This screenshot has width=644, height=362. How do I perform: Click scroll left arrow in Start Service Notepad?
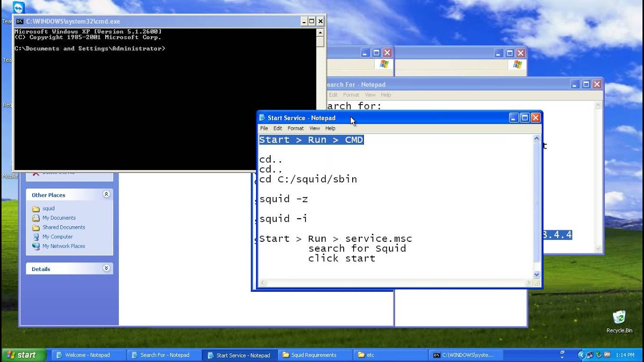(263, 283)
